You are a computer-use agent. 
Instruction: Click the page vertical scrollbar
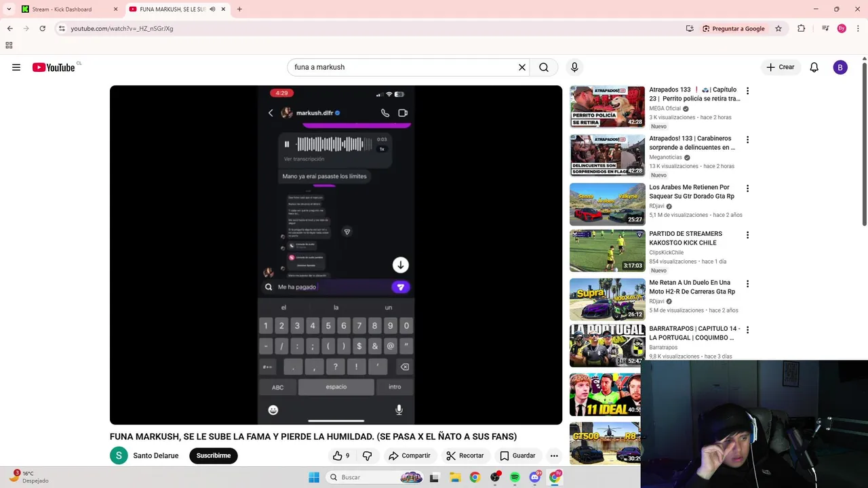[x=865, y=144]
